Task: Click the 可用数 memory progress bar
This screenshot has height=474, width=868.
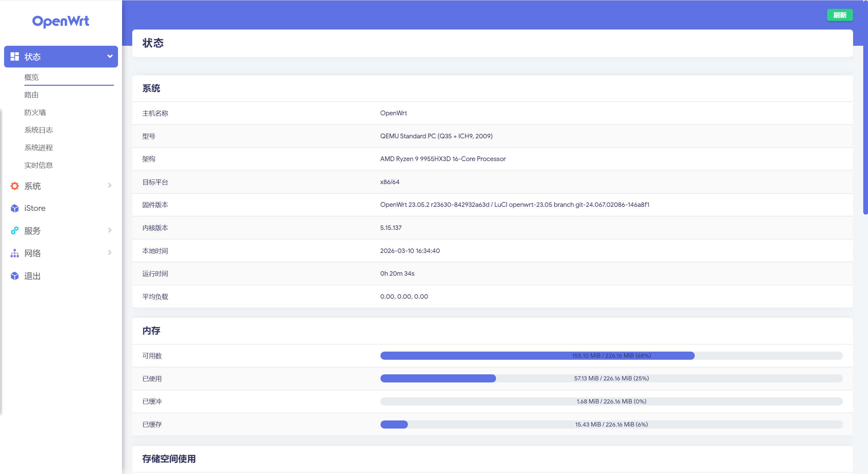Action: coord(611,356)
